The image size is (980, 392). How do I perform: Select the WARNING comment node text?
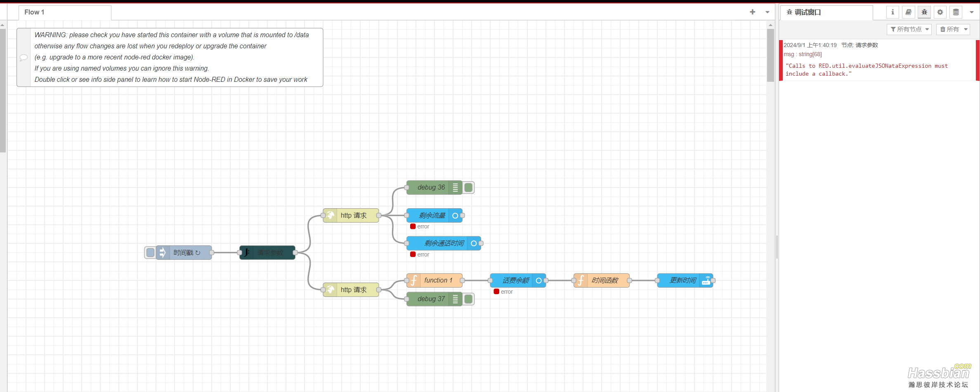coord(172,57)
